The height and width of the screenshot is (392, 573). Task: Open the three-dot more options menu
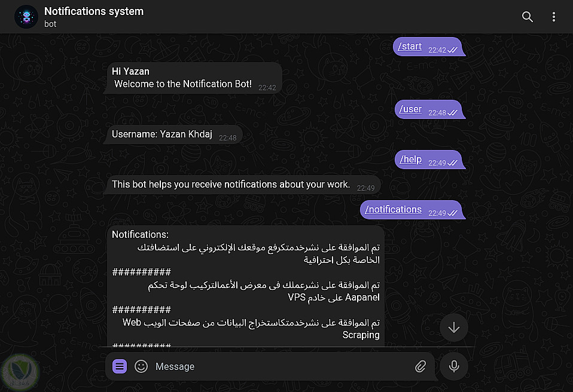[554, 17]
